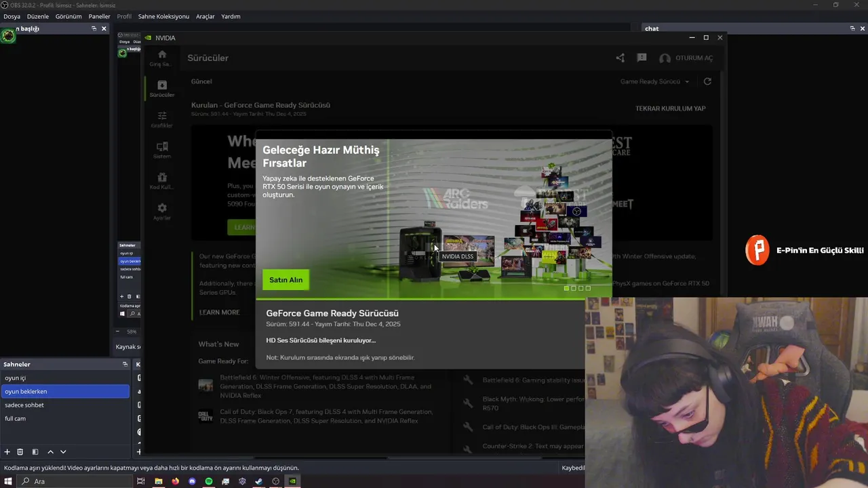This screenshot has width=868, height=488.
Task: Select the fourth banner carousel dot
Action: pos(588,288)
